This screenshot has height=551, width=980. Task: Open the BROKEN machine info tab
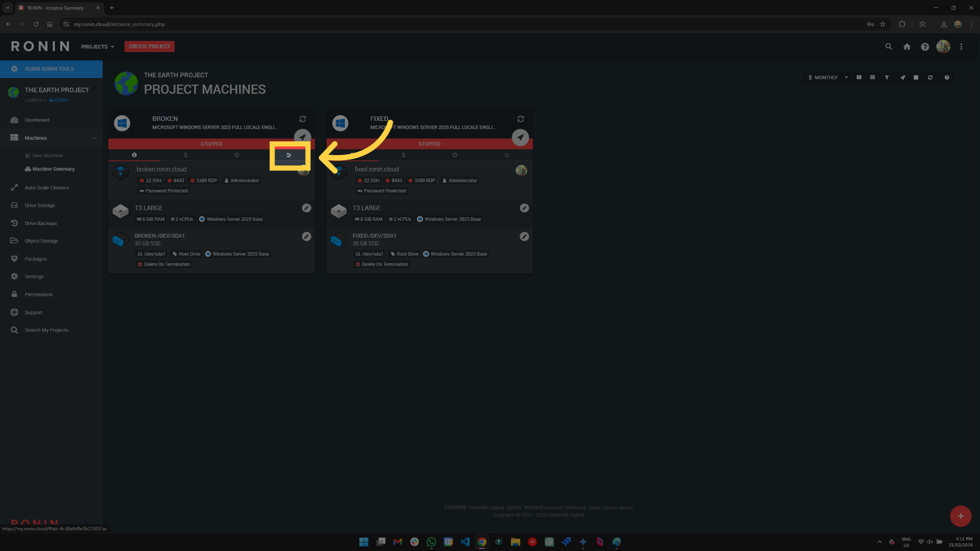click(x=134, y=155)
